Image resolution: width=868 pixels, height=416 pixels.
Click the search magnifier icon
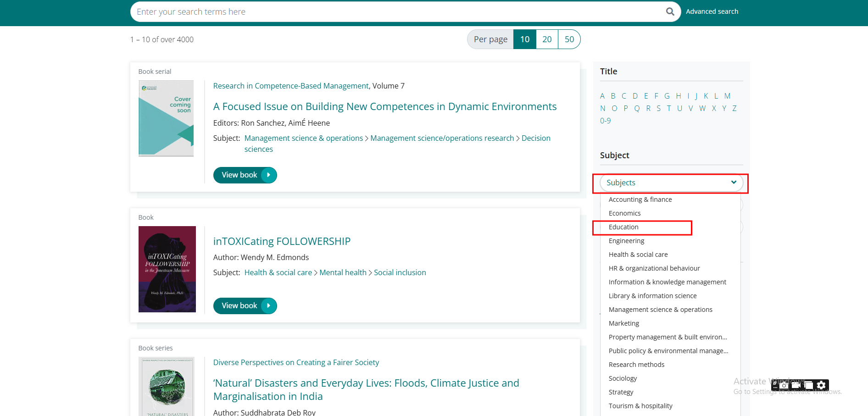[670, 11]
